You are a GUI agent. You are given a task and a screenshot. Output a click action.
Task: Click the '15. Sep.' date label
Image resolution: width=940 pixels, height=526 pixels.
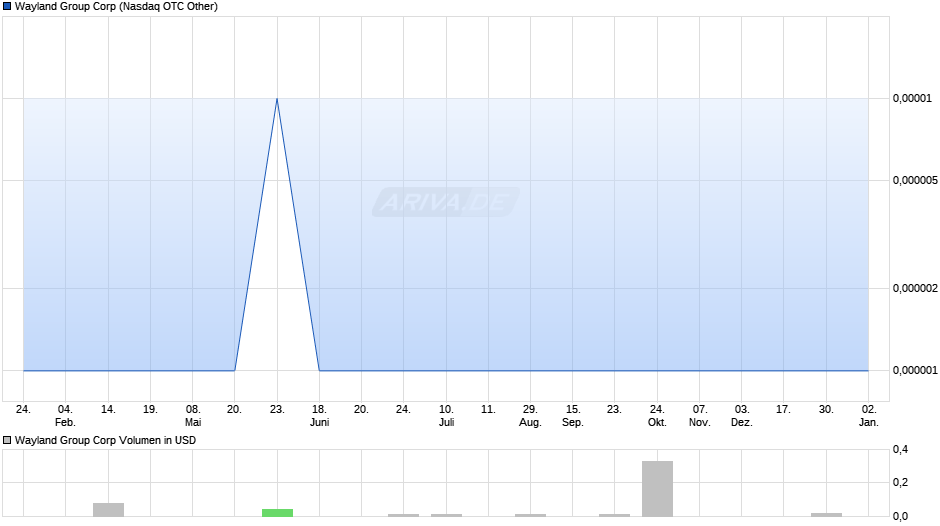[x=573, y=416]
